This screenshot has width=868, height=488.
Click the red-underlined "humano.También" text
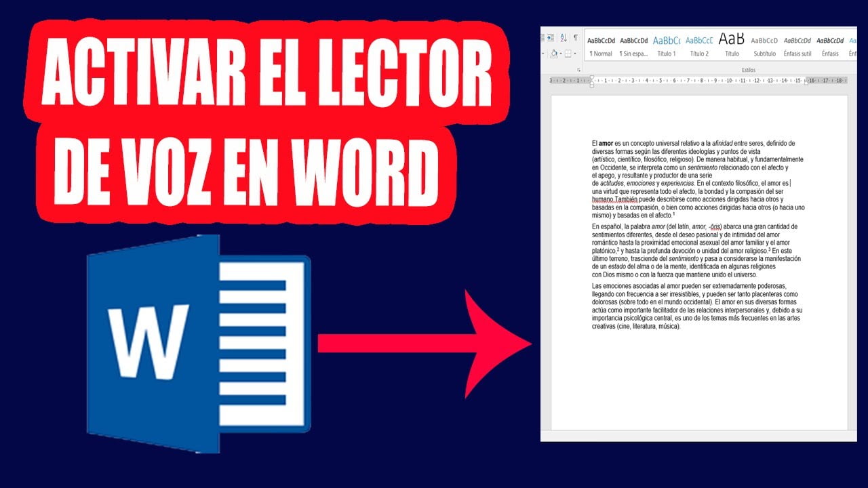pos(614,200)
